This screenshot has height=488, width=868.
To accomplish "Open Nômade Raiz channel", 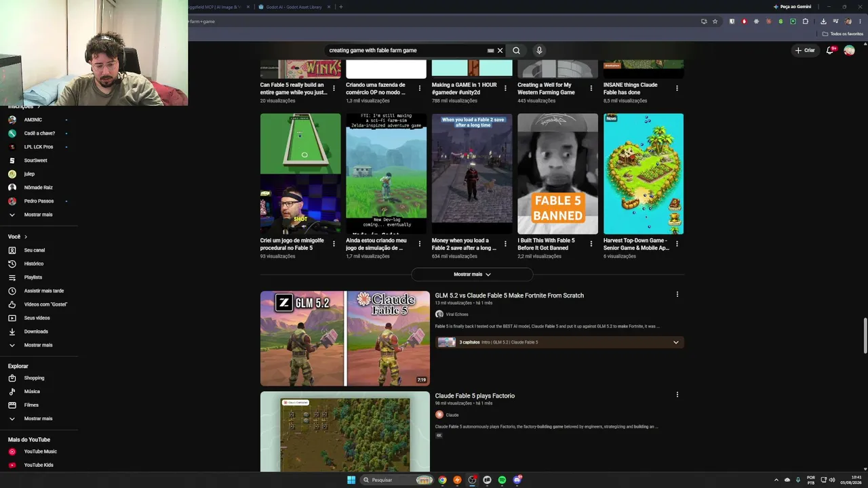I will pos(39,187).
